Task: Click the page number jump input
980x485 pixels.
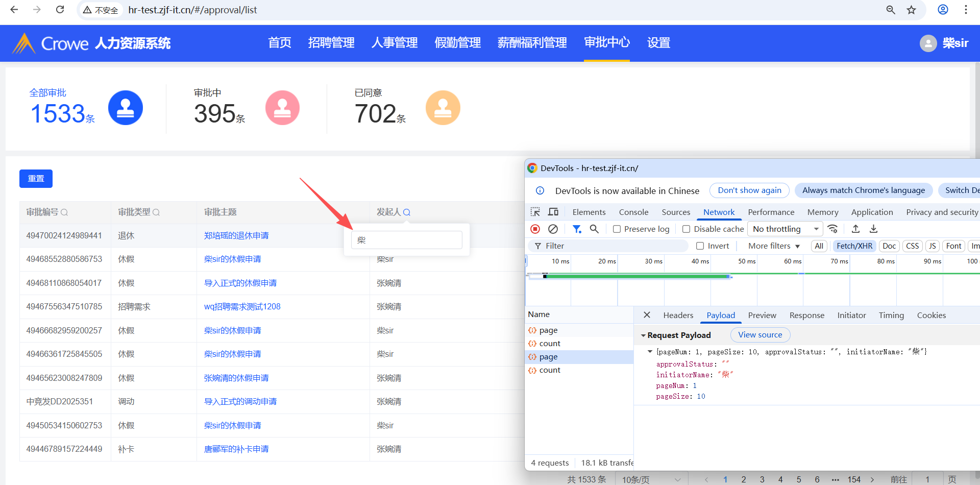Action: click(927, 479)
